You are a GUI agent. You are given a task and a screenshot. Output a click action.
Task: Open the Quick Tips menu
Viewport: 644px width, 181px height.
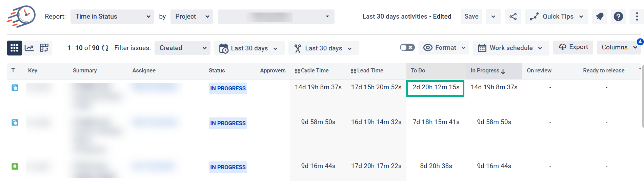pyautogui.click(x=557, y=17)
